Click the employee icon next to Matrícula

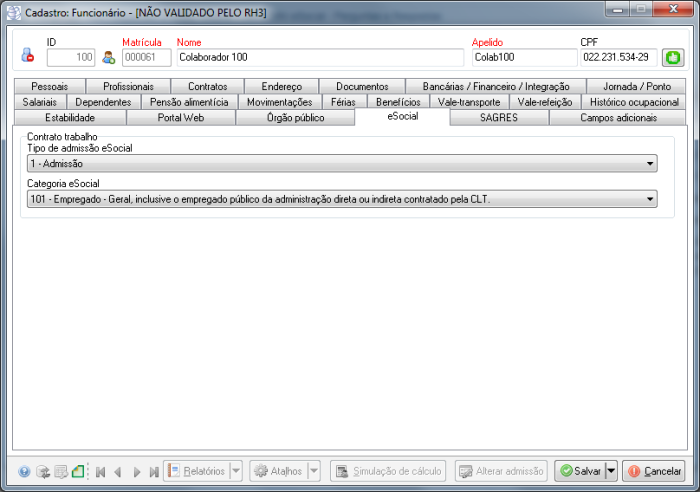[109, 57]
